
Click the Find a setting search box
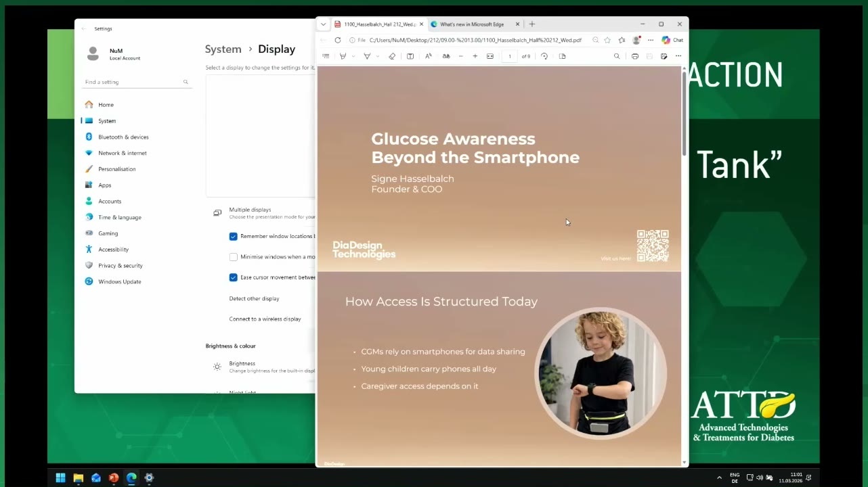coord(137,82)
